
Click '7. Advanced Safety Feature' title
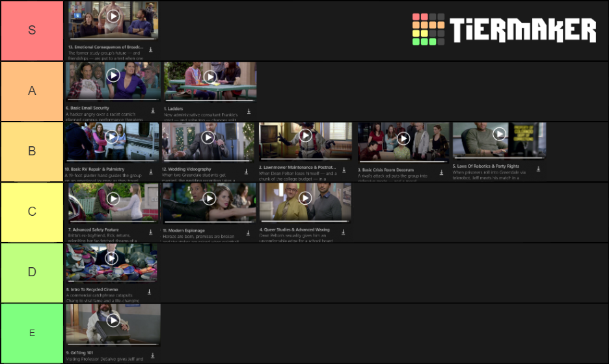[94, 229]
